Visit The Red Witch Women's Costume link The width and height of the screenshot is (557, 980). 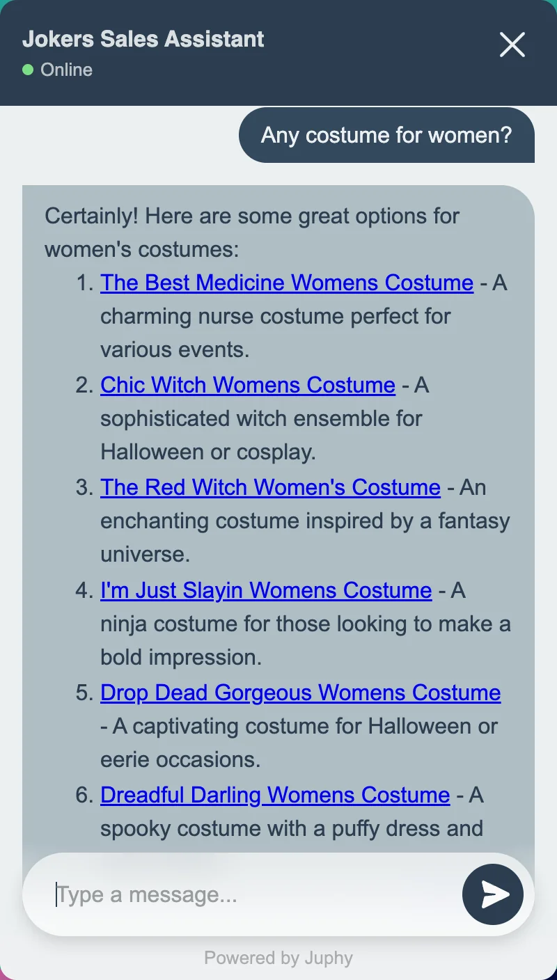click(x=270, y=487)
